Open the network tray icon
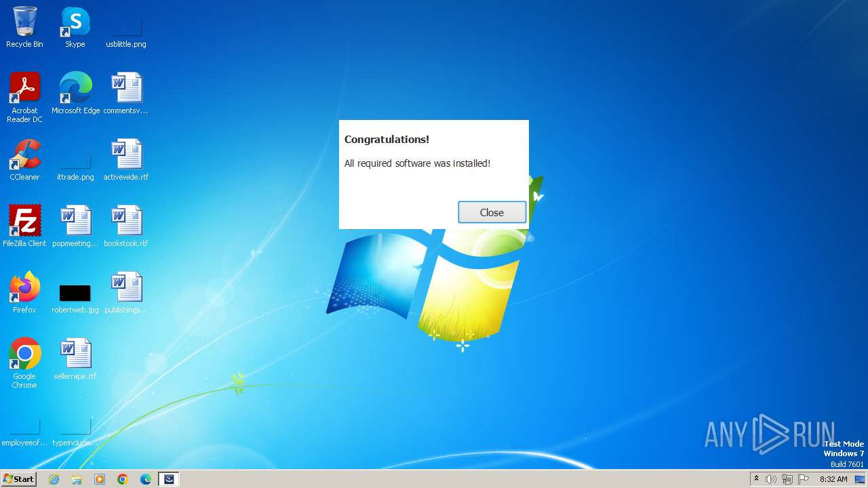Viewport: 868px width, 488px height. (787, 479)
